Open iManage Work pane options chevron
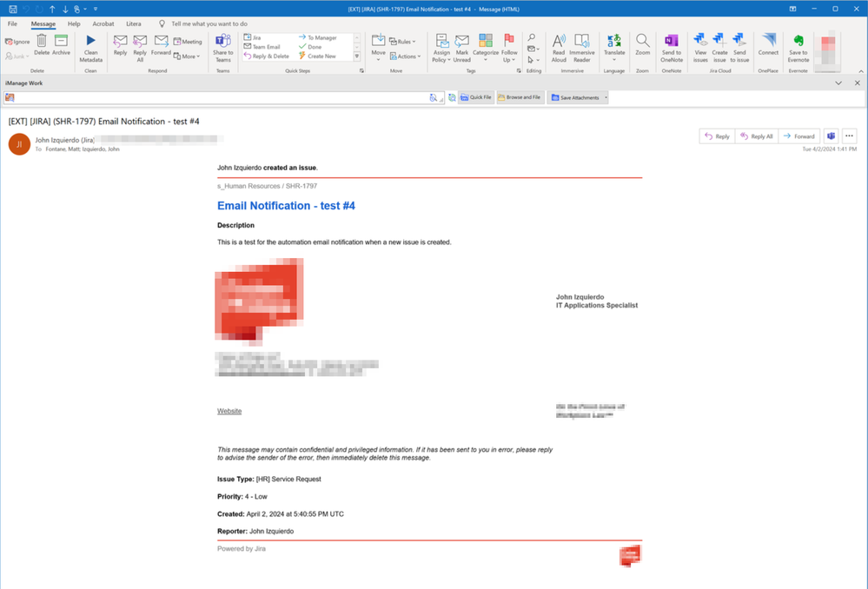The height and width of the screenshot is (589, 868). tap(838, 83)
